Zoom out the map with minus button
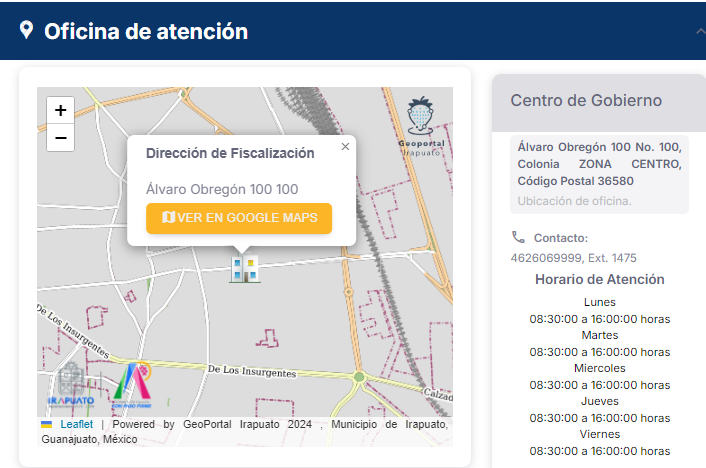The height and width of the screenshot is (468, 706). coord(60,138)
